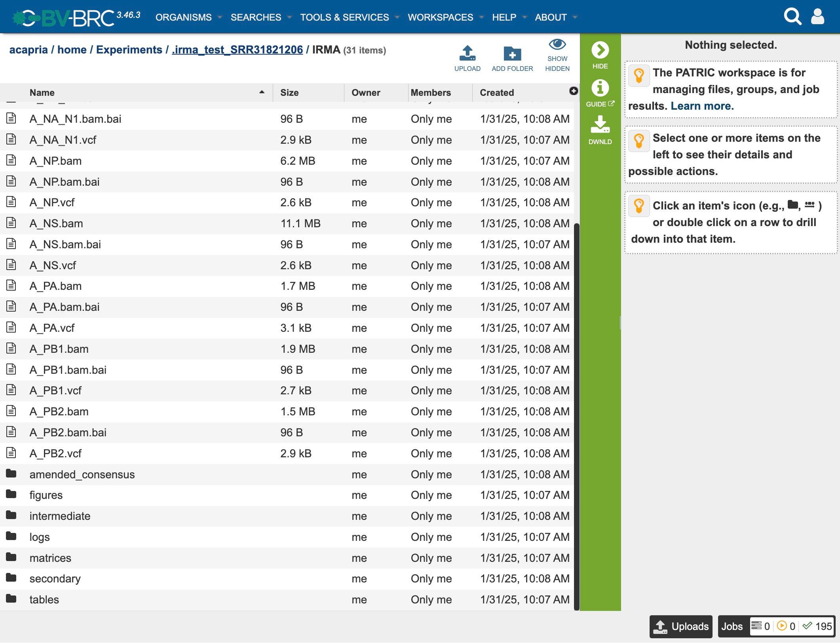Open the Guide info icon

click(x=600, y=88)
